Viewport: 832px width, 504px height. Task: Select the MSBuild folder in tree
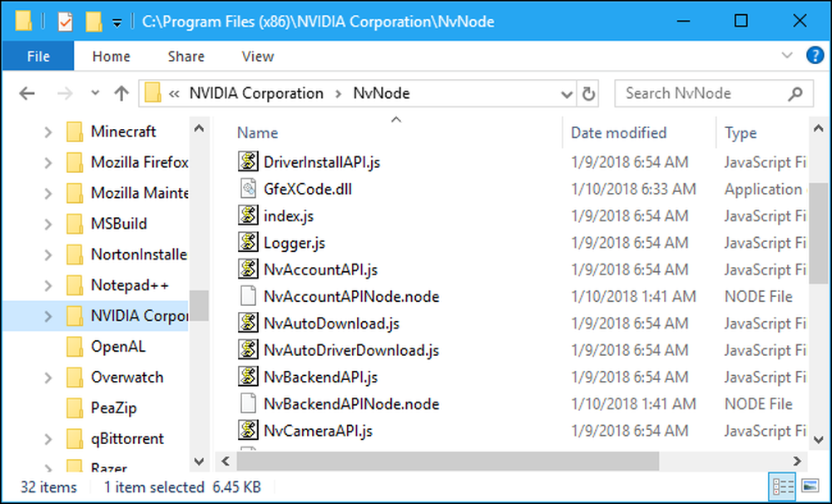tap(119, 224)
